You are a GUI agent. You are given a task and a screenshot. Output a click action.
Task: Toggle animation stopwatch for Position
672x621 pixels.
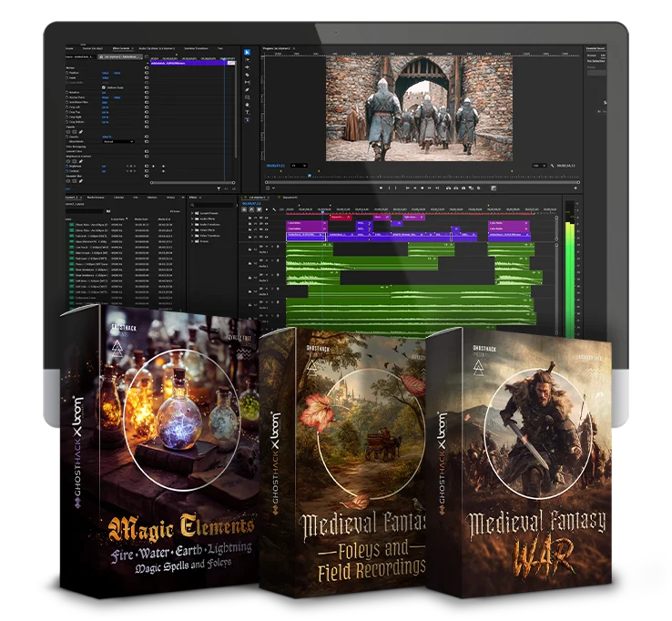click(x=66, y=73)
